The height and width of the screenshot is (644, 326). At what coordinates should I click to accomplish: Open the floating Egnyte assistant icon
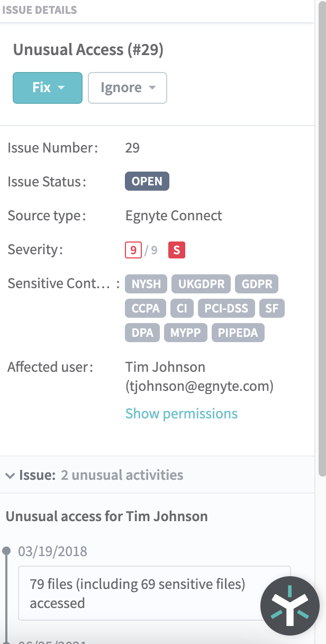290,606
